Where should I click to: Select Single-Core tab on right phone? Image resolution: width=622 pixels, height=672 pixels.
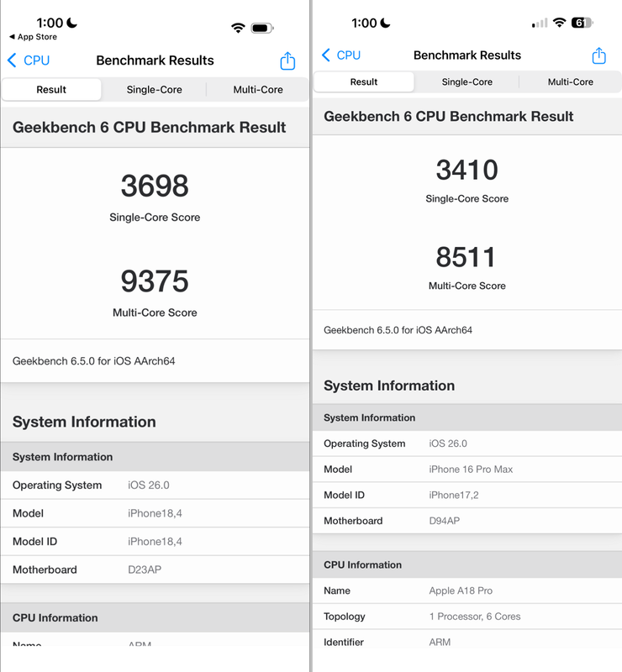click(x=467, y=81)
